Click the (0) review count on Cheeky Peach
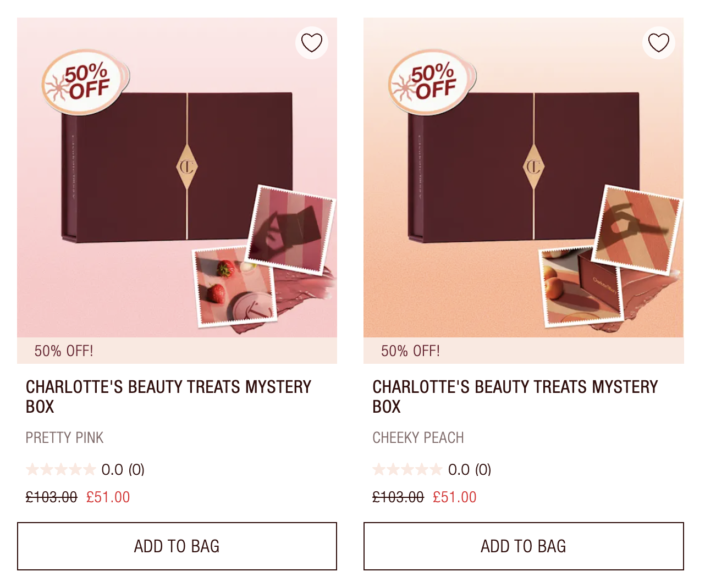705x588 pixels. [x=483, y=469]
